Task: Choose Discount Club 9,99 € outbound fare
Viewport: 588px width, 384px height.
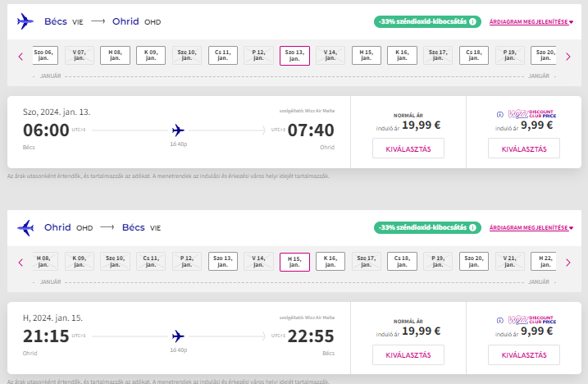Action: [523, 149]
